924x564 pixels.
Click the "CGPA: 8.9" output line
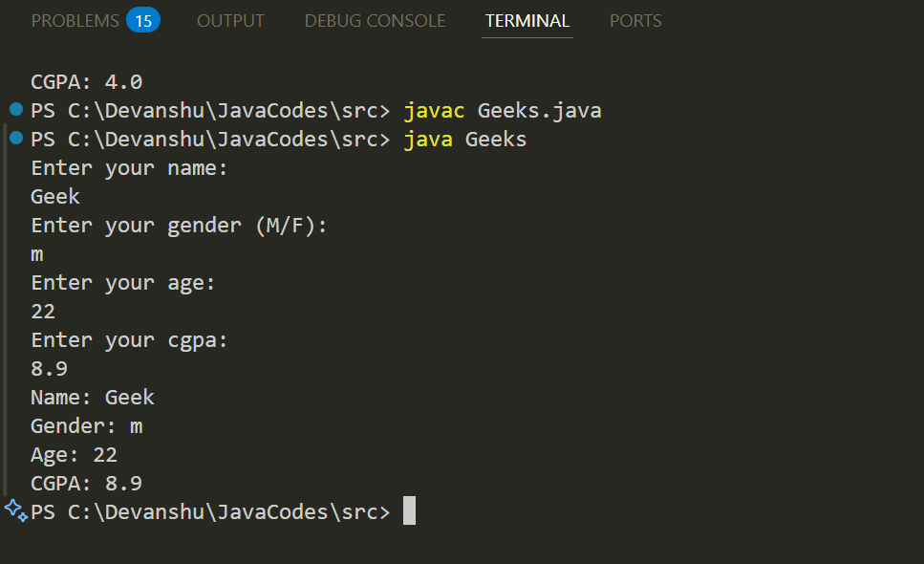pyautogui.click(x=86, y=484)
